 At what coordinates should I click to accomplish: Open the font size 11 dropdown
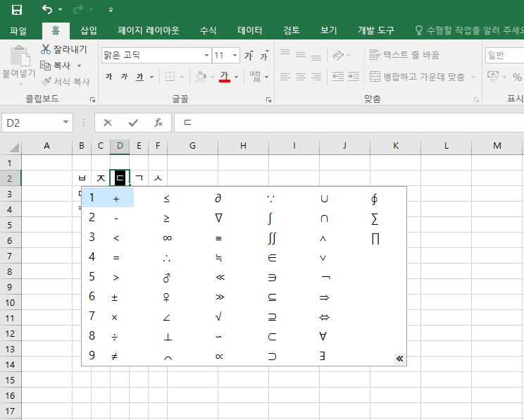[235, 55]
